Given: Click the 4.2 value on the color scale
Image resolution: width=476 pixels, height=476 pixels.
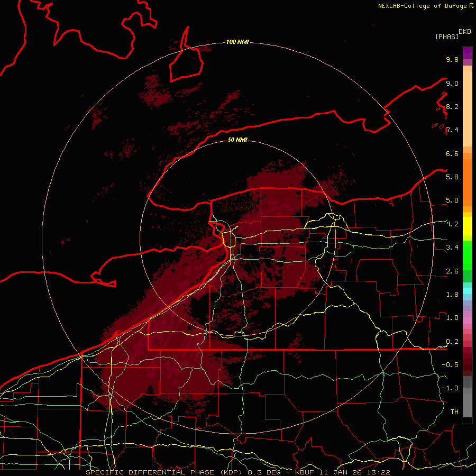Looking at the screenshot, I should [x=452, y=224].
